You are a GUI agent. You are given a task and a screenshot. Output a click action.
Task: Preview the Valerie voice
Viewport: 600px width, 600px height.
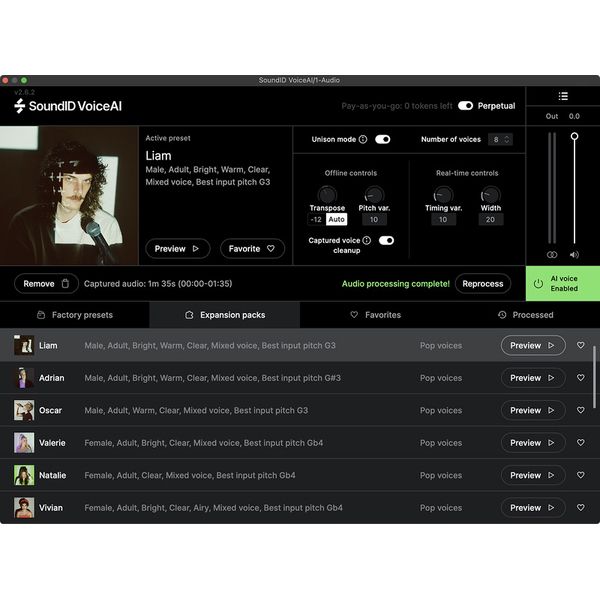click(x=533, y=443)
